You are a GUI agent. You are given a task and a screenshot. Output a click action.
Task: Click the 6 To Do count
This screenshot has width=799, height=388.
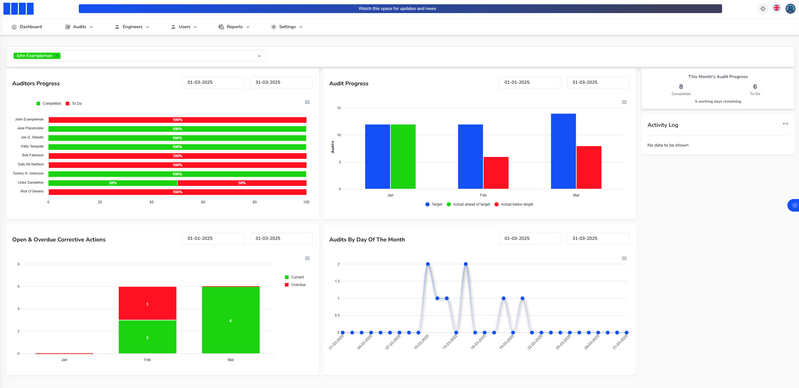pos(755,87)
